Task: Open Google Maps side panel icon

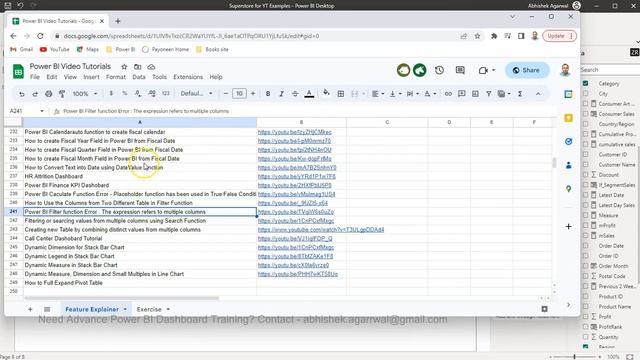Action: point(568,189)
